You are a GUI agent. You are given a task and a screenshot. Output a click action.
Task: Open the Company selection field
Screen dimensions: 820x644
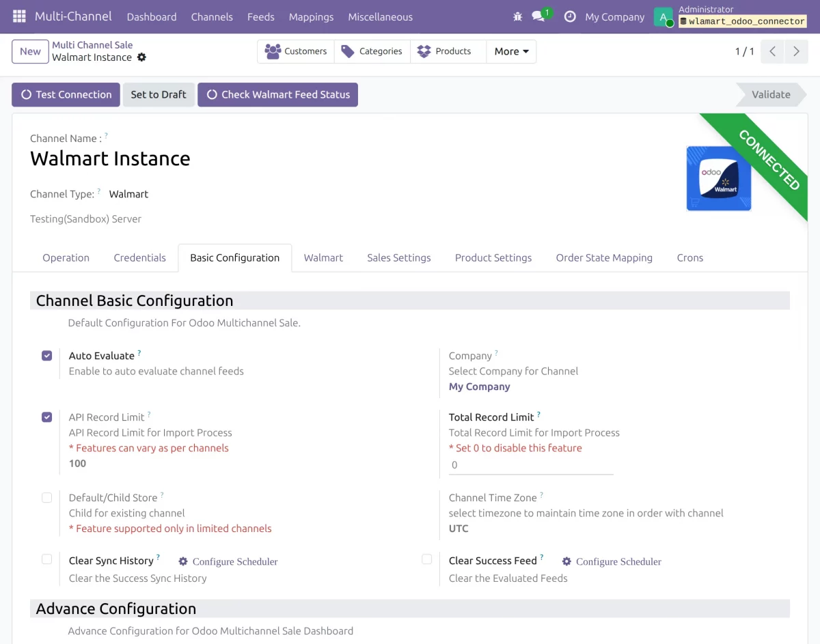coord(480,387)
